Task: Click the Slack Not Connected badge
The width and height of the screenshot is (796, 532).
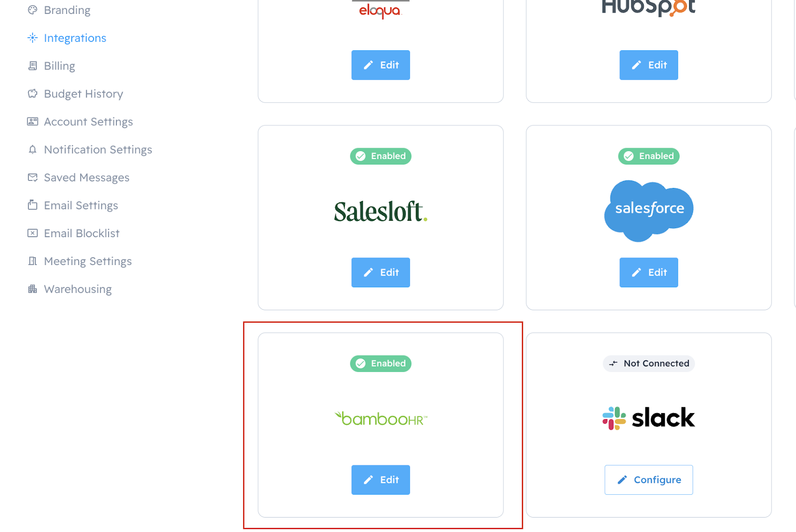Action: [649, 363]
